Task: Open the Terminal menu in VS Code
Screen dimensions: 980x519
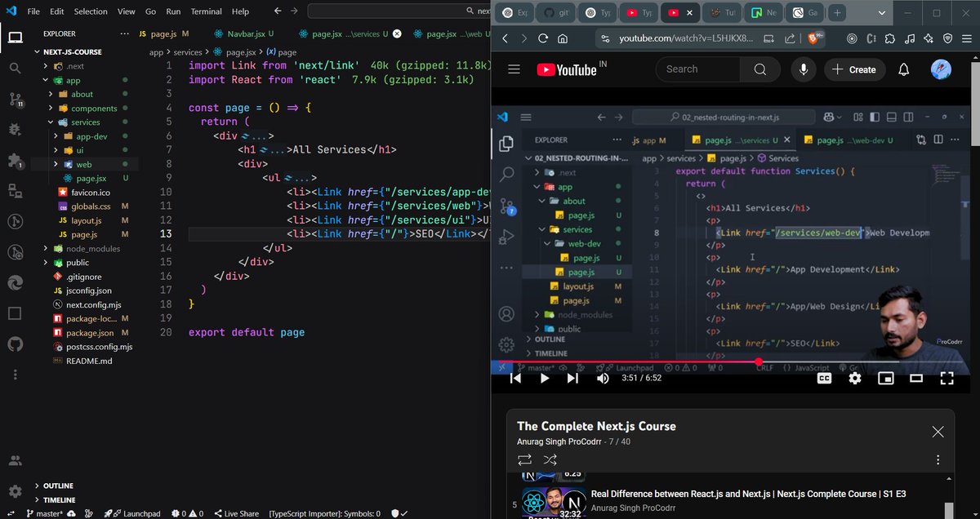Action: coord(206,11)
